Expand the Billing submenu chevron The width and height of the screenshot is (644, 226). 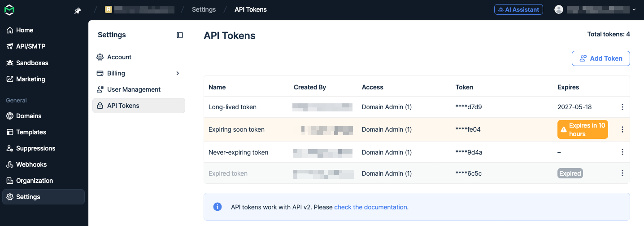pyautogui.click(x=178, y=73)
